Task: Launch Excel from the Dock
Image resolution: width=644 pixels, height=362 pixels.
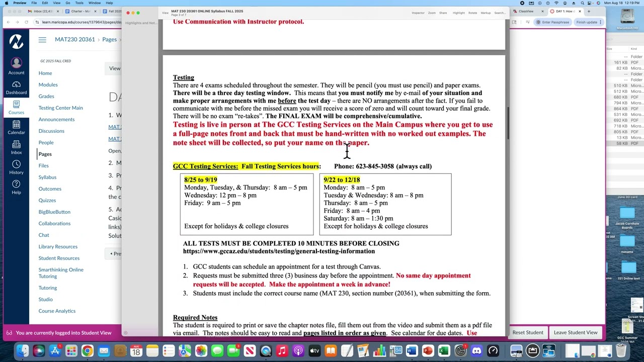Action: 444,351
